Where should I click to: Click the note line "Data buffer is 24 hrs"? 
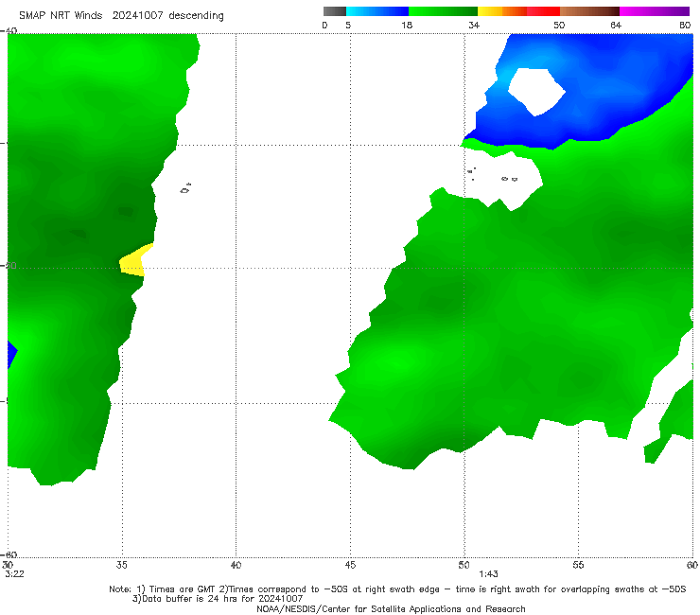218,599
